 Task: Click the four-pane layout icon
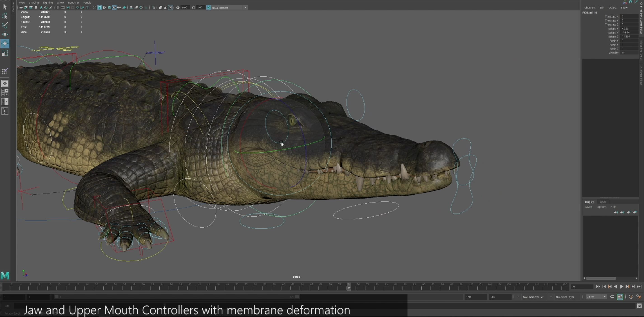coord(5,93)
